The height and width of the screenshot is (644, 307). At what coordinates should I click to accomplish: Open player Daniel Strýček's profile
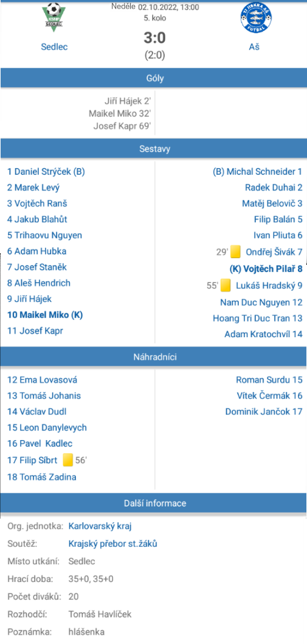click(x=46, y=172)
